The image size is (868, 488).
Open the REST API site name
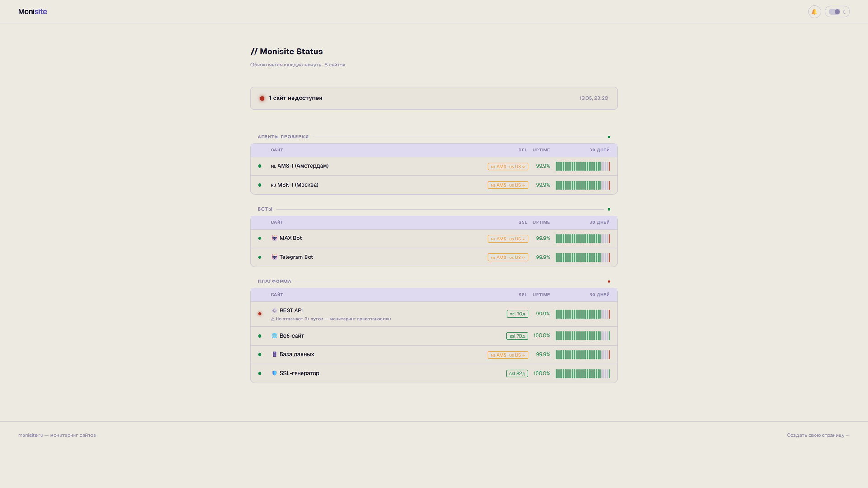pyautogui.click(x=291, y=310)
